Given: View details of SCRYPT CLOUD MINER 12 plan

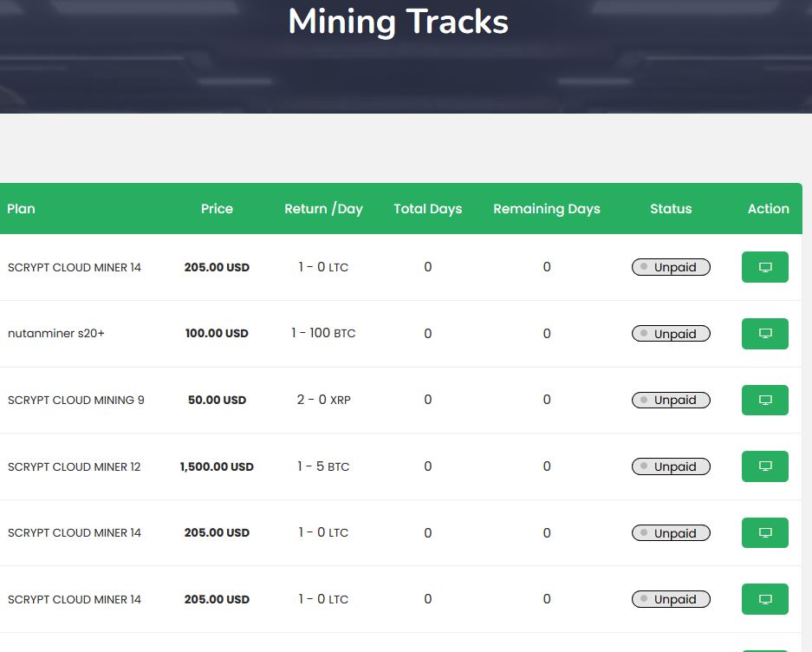Looking at the screenshot, I should pos(765,466).
